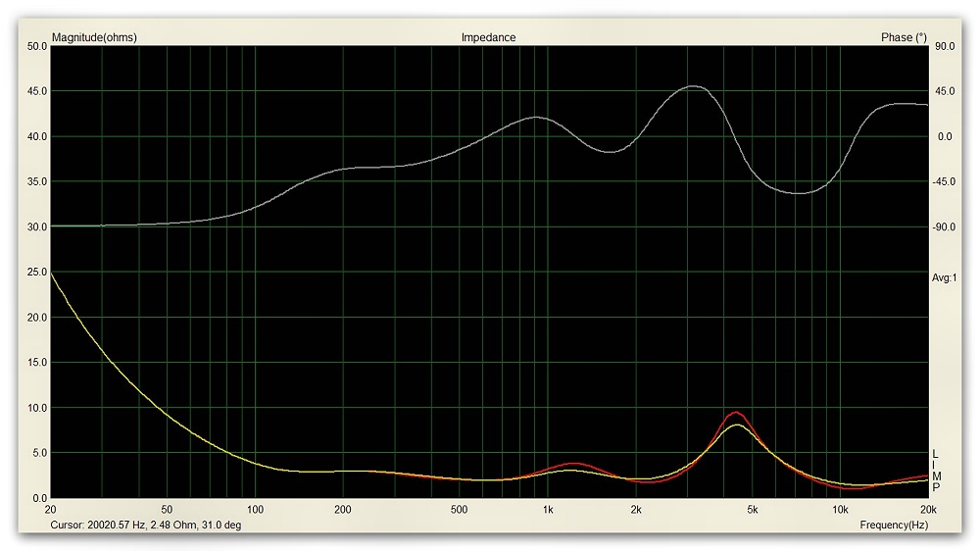Click the yellow curve's start at 25 ohms
This screenshot has width=980, height=551.
click(x=52, y=274)
